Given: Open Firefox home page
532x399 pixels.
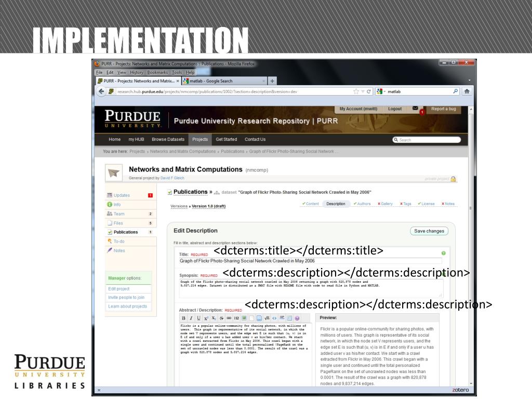Looking at the screenshot, I should (467, 91).
